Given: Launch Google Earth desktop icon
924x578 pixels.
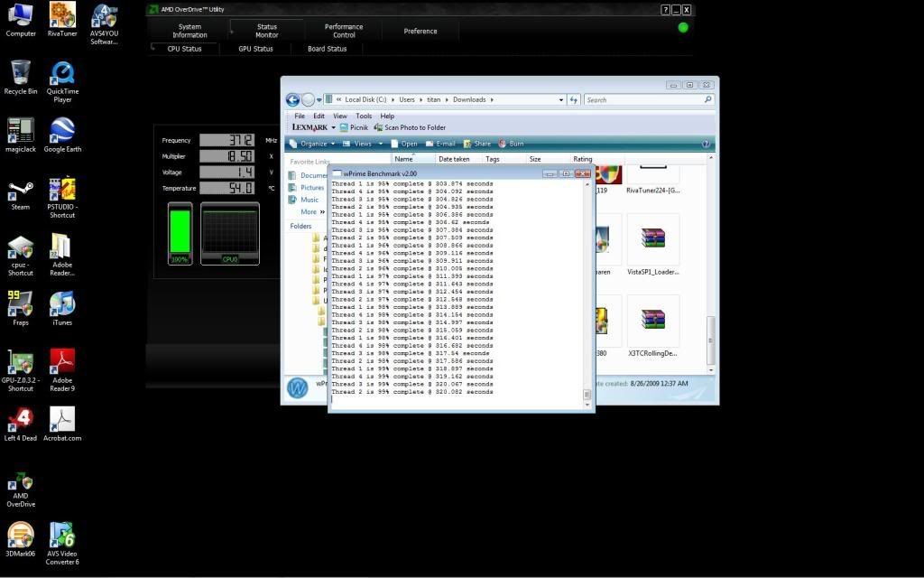Looking at the screenshot, I should click(x=62, y=135).
